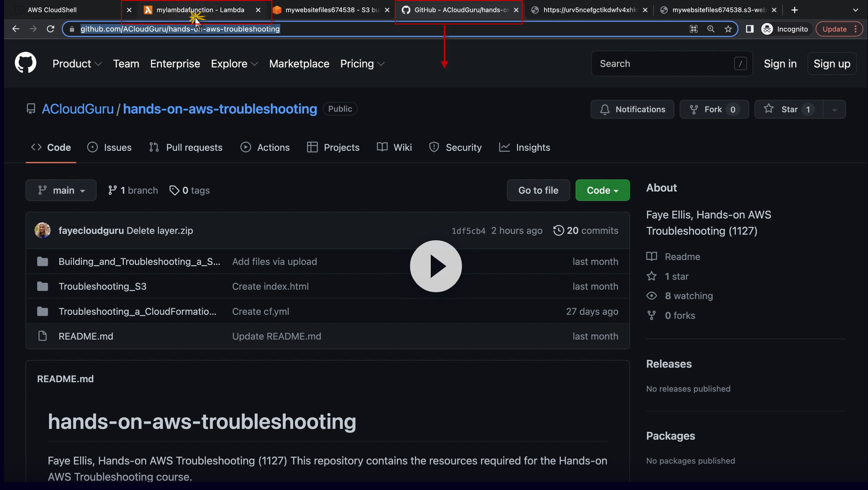Star the repository with Star button

pyautogui.click(x=789, y=109)
